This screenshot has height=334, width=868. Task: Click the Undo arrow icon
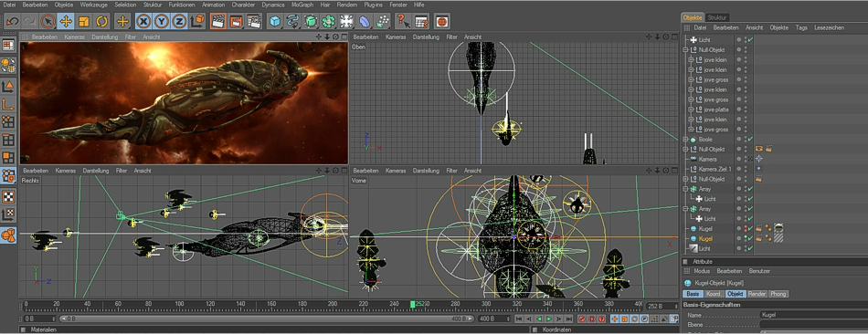click(x=12, y=22)
